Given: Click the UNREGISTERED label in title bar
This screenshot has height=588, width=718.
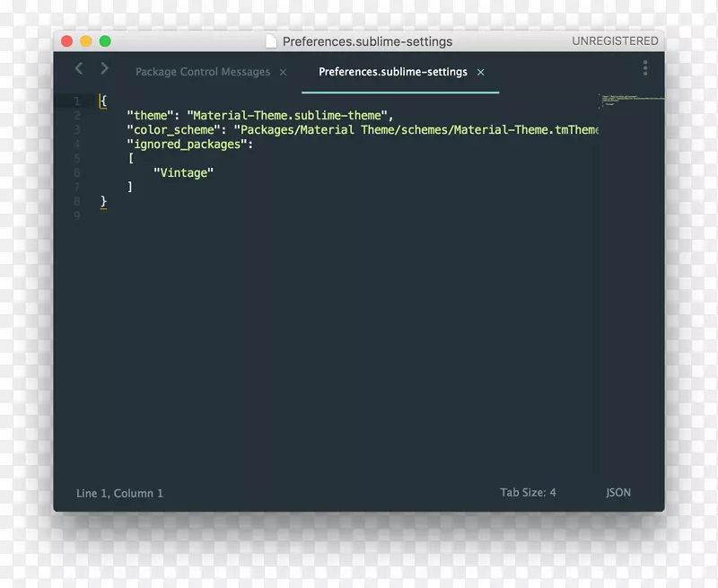Looking at the screenshot, I should 615,41.
